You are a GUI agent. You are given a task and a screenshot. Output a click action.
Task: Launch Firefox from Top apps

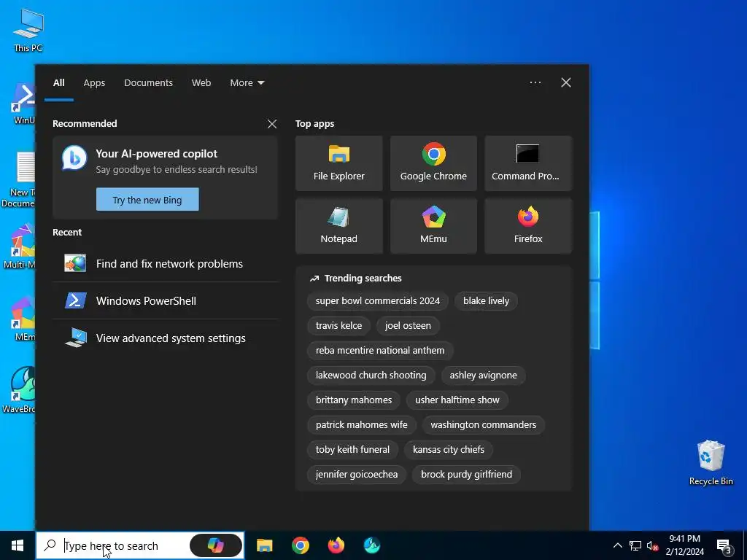coord(528,226)
